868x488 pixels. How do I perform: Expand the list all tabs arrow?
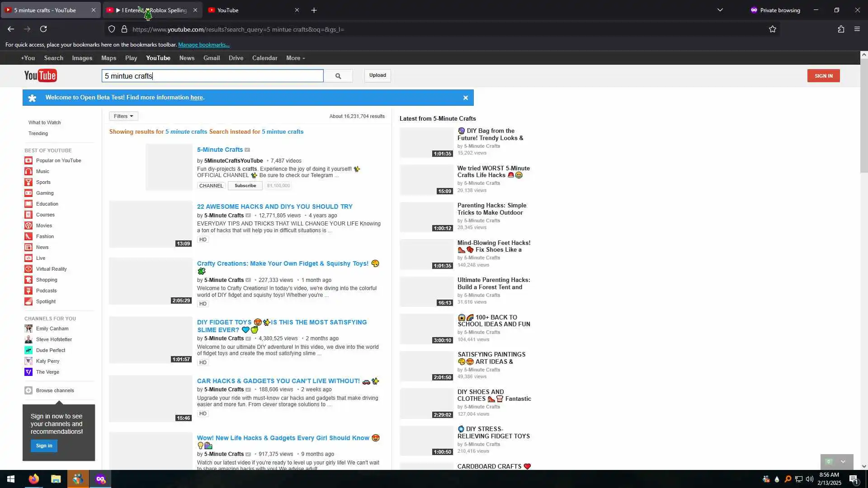(720, 10)
